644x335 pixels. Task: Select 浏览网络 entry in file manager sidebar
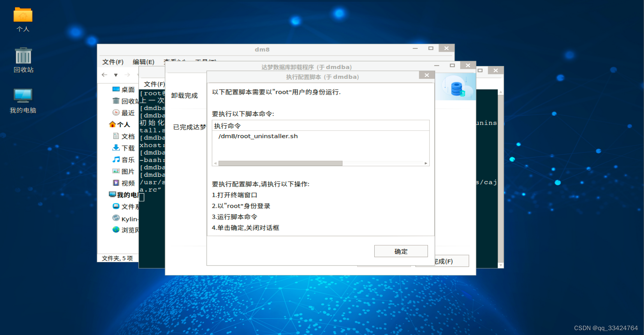[x=125, y=230]
